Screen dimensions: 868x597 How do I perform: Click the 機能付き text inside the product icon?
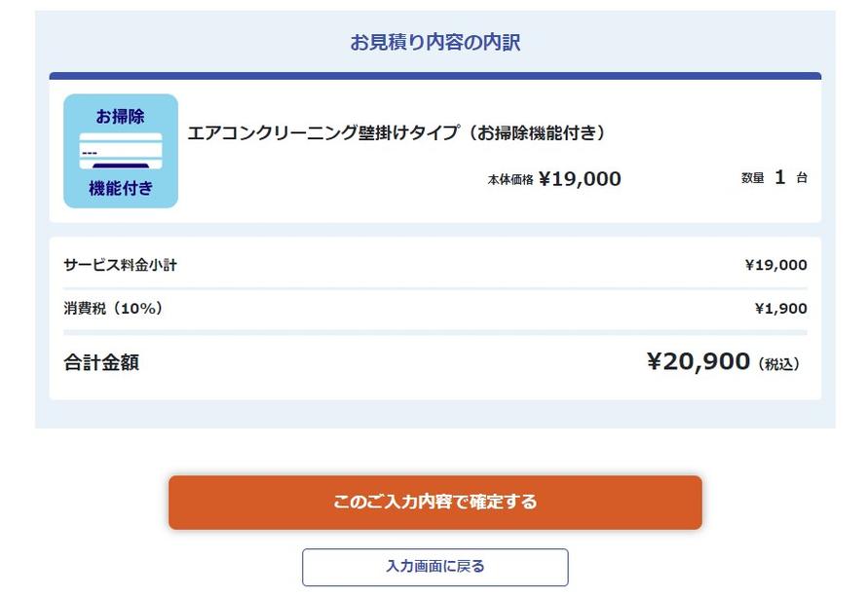coord(121,188)
